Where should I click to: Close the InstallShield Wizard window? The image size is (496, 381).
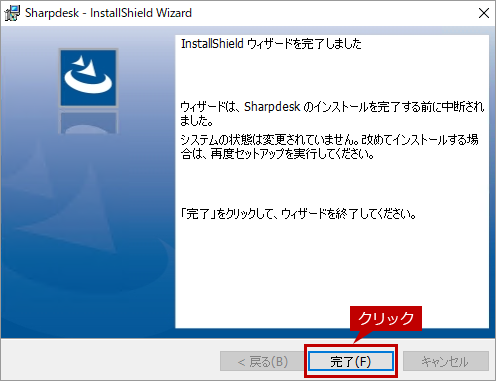(484, 13)
